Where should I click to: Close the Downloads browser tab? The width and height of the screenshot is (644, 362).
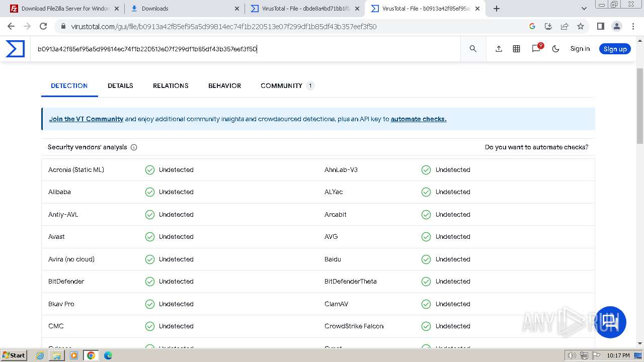[237, 9]
